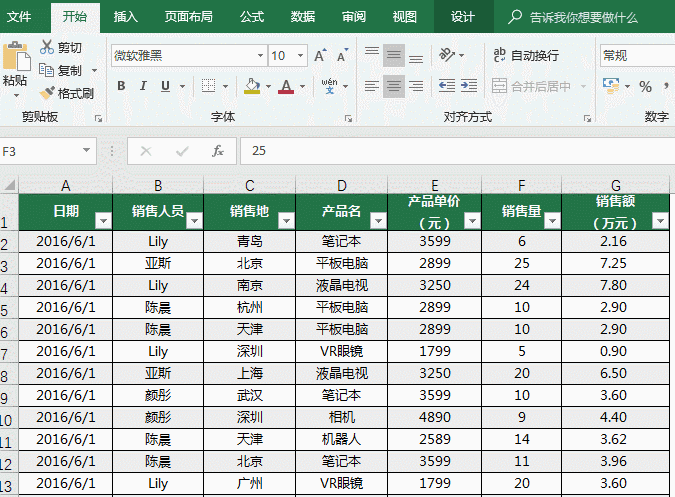
Task: Switch to the 视图 tab
Action: tap(405, 17)
